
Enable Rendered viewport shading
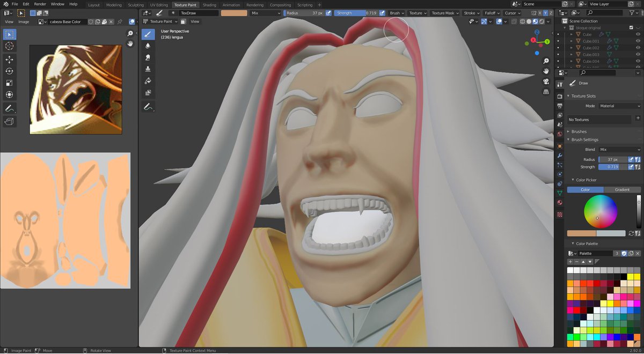pos(541,21)
